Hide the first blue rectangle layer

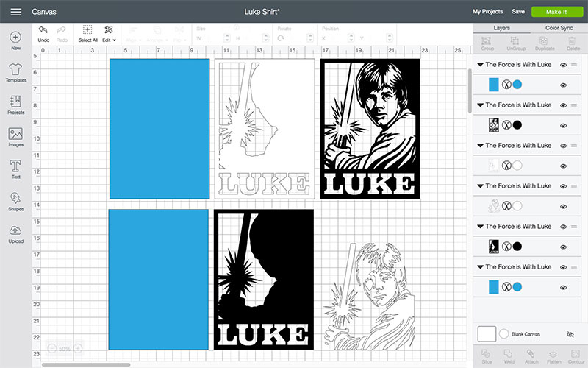tap(563, 85)
